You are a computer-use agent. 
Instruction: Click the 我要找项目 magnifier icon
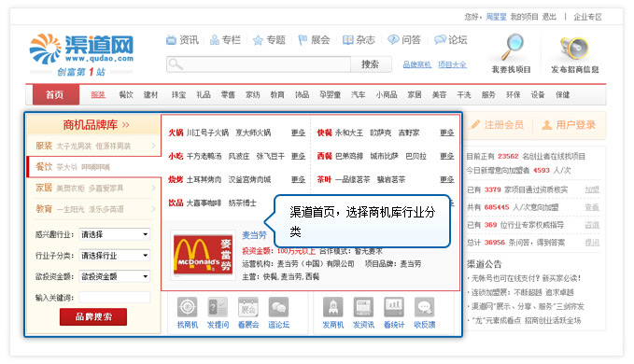click(512, 48)
